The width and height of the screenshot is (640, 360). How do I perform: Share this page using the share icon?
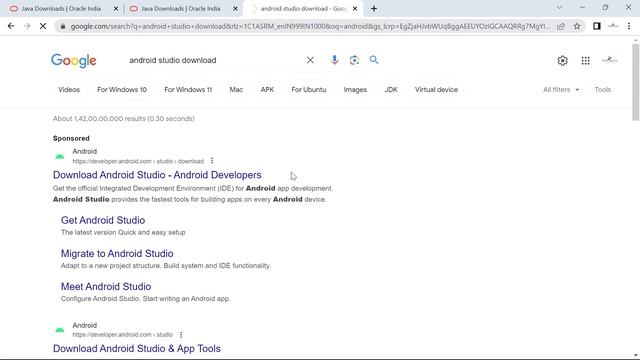coord(561,26)
